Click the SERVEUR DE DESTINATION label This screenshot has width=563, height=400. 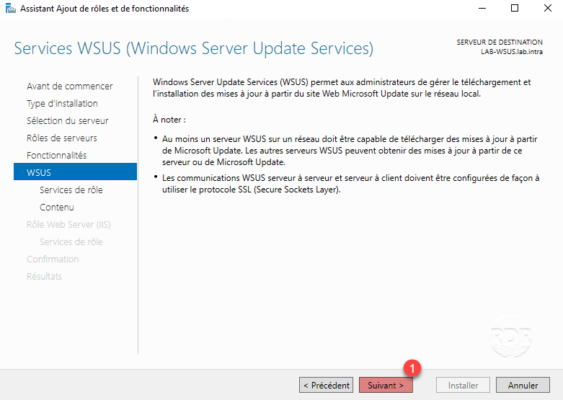point(499,42)
